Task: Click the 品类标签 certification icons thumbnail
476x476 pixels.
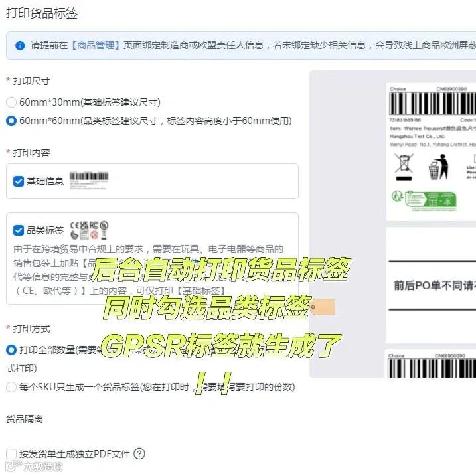Action: pyautogui.click(x=89, y=230)
